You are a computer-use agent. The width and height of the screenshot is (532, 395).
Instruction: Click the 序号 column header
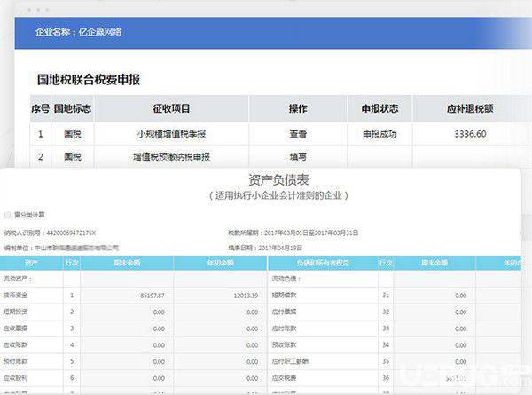coord(41,108)
